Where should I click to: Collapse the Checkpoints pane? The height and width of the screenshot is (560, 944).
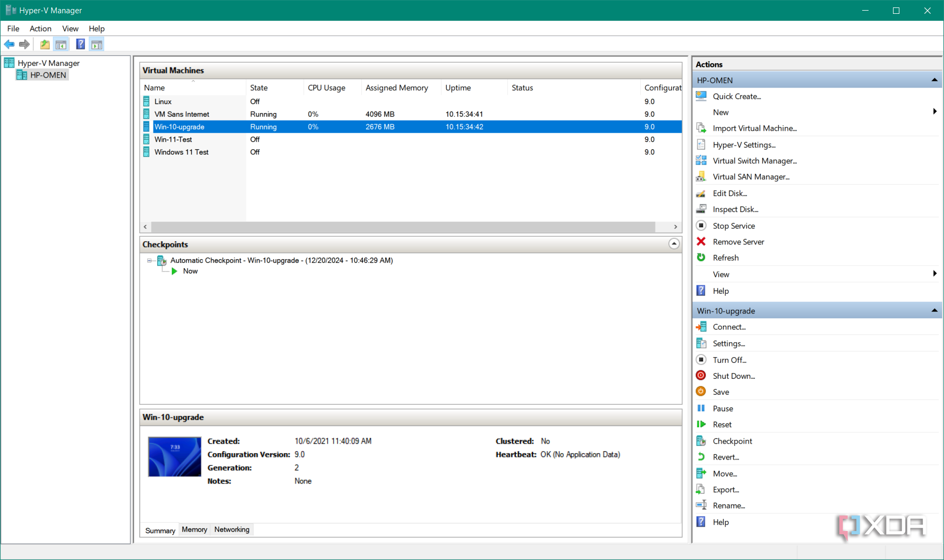point(674,244)
